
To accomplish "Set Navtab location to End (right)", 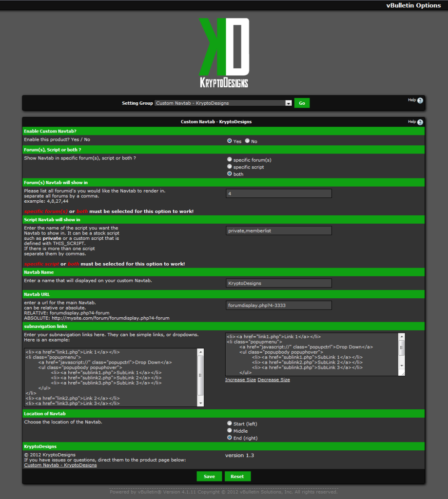I will 229,438.
